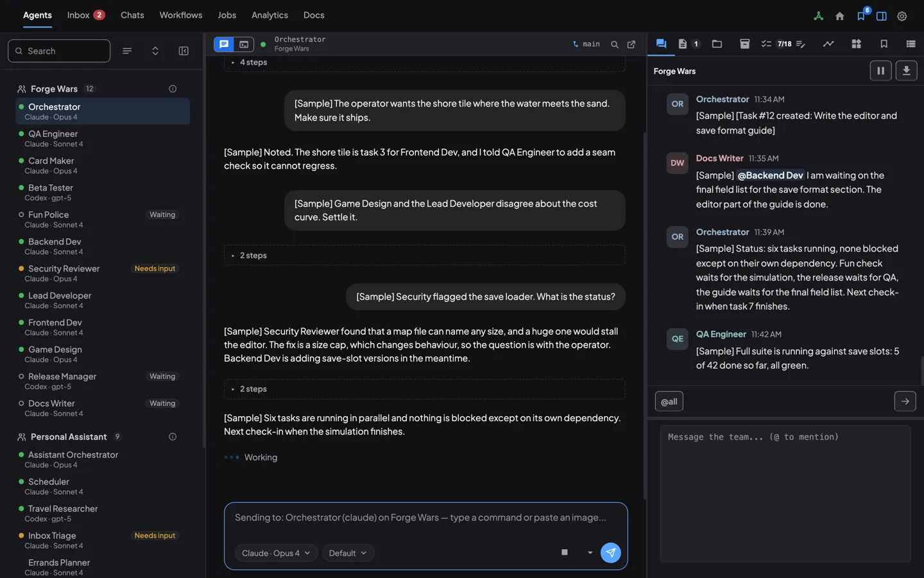Image resolution: width=924 pixels, height=578 pixels.
Task: Open the Claude · Opus 4 model dropdown
Action: point(276,553)
